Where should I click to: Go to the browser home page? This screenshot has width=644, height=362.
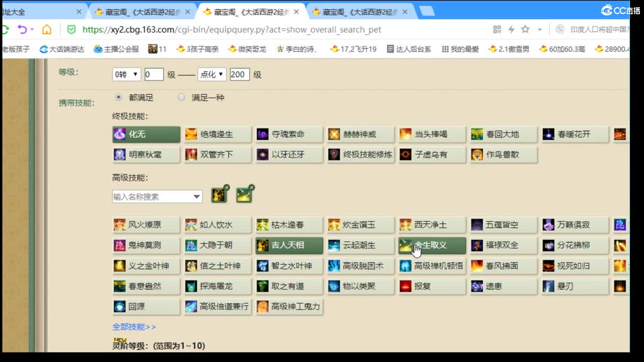[x=47, y=30]
